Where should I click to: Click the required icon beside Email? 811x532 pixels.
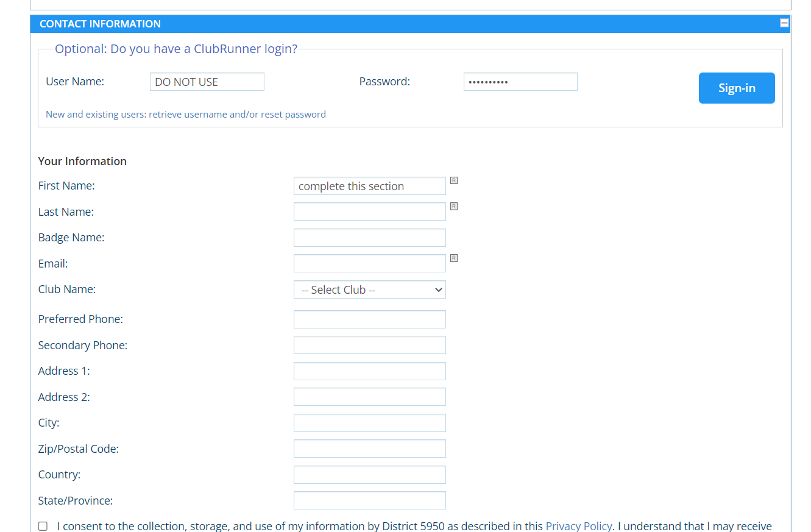point(454,258)
